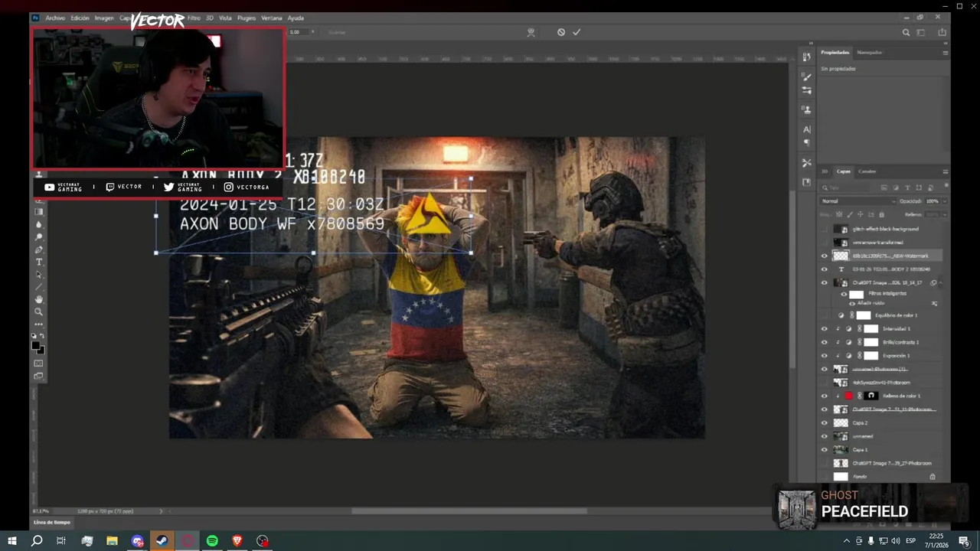The height and width of the screenshot is (551, 980).
Task: Select the Blur droplet tool
Action: tap(39, 225)
